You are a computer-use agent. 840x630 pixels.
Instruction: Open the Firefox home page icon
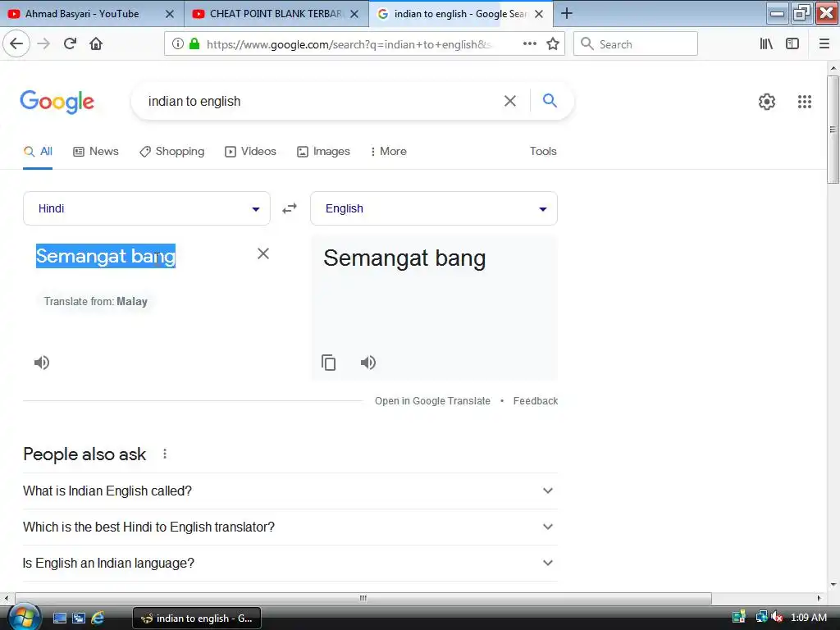click(x=96, y=43)
